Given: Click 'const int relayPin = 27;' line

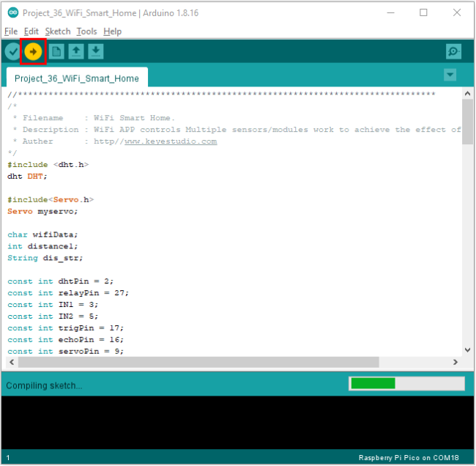Looking at the screenshot, I should [x=68, y=293].
